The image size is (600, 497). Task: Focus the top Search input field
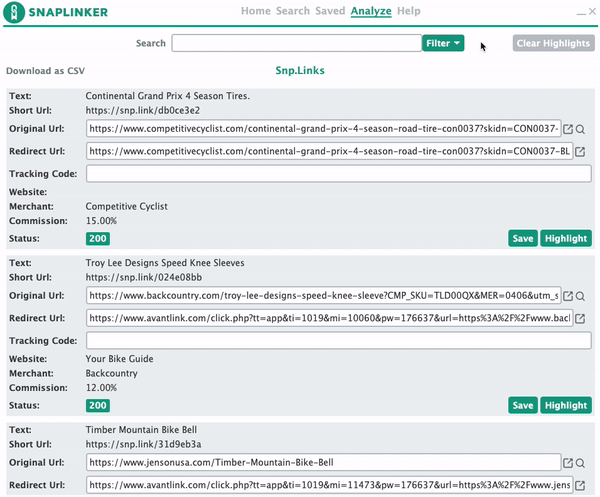point(297,43)
